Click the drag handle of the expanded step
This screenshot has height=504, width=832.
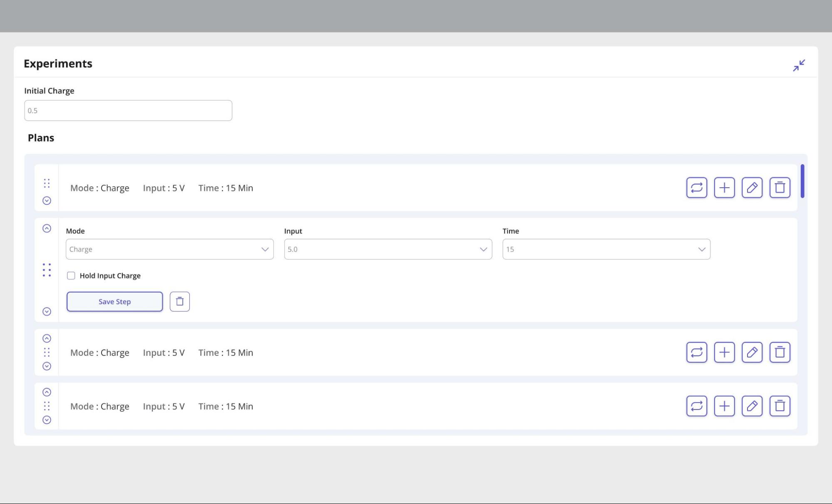47,269
